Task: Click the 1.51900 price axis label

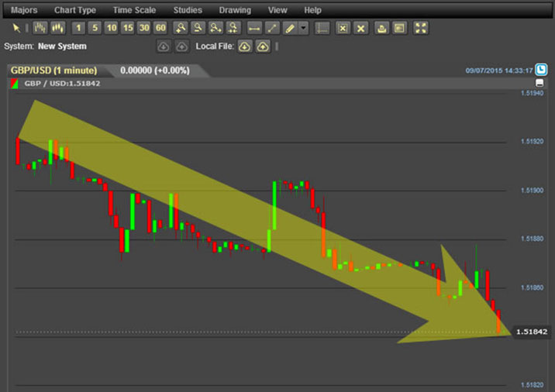Action: (x=532, y=191)
